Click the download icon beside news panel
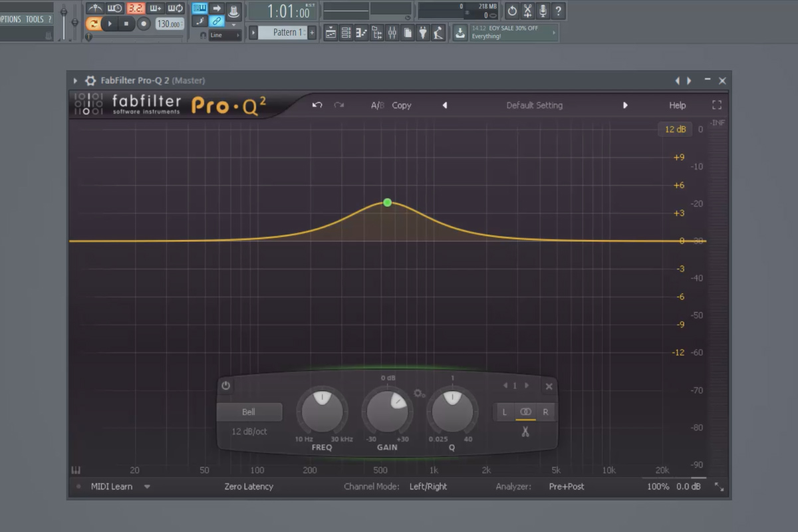 [460, 33]
